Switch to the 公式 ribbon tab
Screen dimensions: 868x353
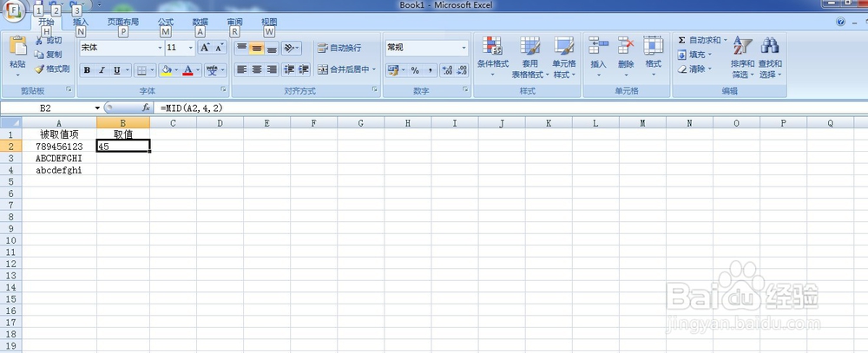coord(166,23)
